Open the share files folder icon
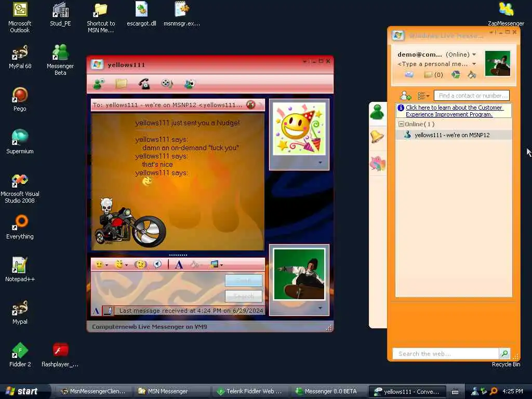Image resolution: width=532 pixels, height=399 pixels. tap(121, 84)
